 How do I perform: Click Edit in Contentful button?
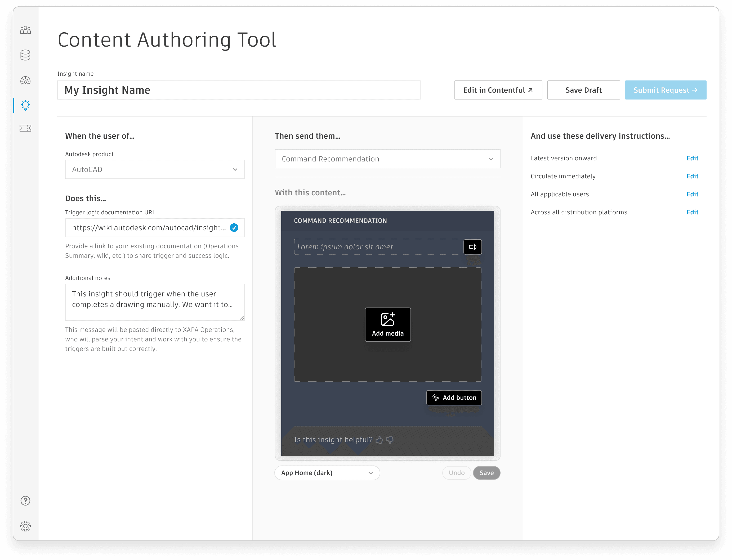498,90
